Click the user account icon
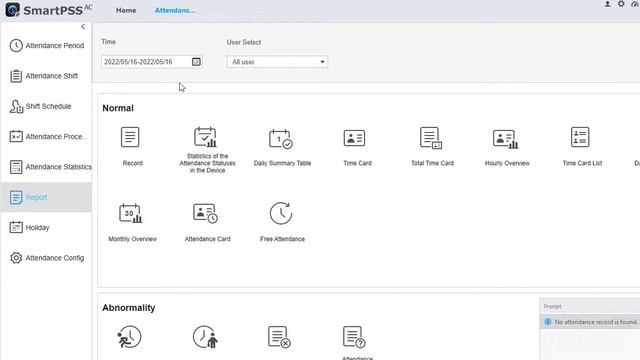The height and width of the screenshot is (360, 640). point(607,4)
